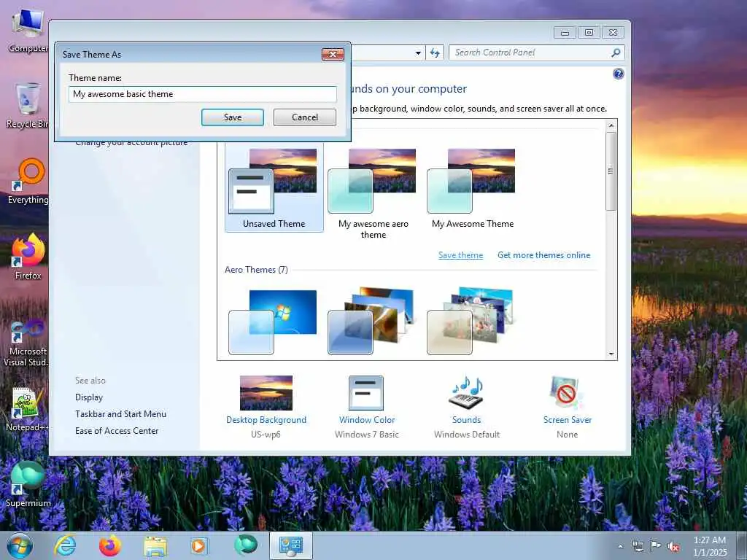
Task: Click the network tray icon
Action: [x=638, y=547]
